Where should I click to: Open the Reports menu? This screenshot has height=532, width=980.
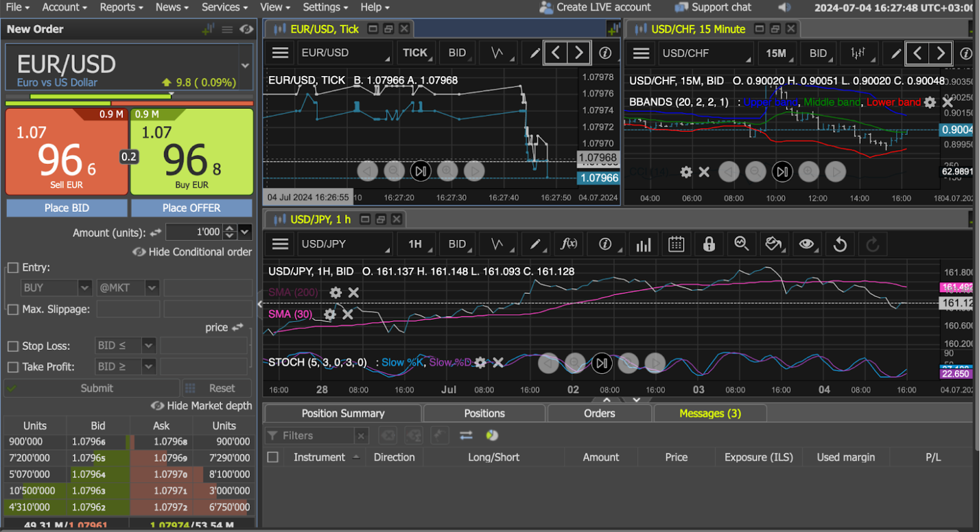(121, 8)
